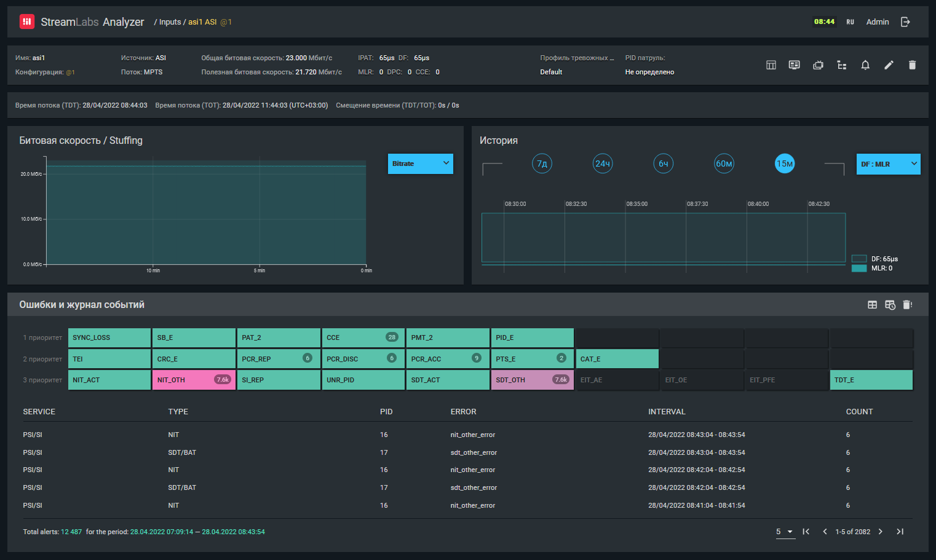Click the logout icon next to Admin
The height and width of the screenshot is (560, 936).
coord(905,22)
